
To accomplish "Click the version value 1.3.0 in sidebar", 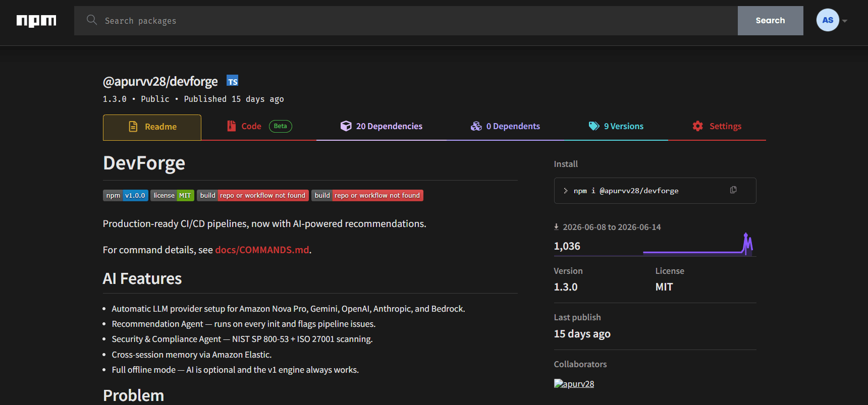I will coord(566,287).
